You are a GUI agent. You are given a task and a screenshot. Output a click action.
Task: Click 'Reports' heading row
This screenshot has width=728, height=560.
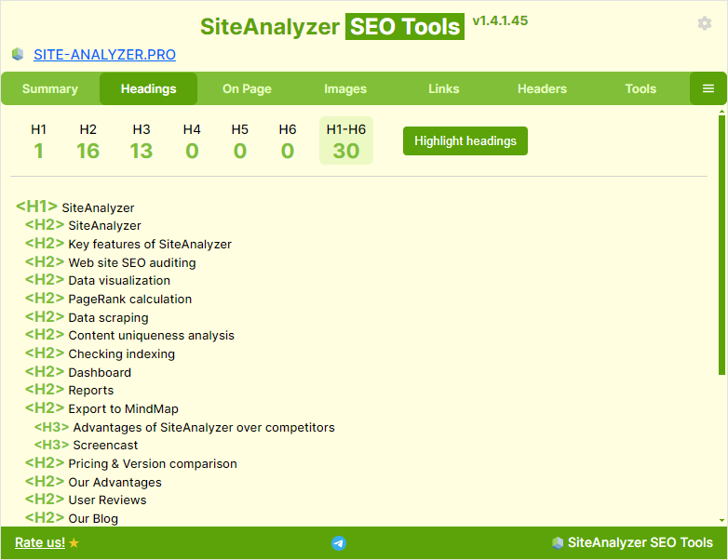[69, 390]
